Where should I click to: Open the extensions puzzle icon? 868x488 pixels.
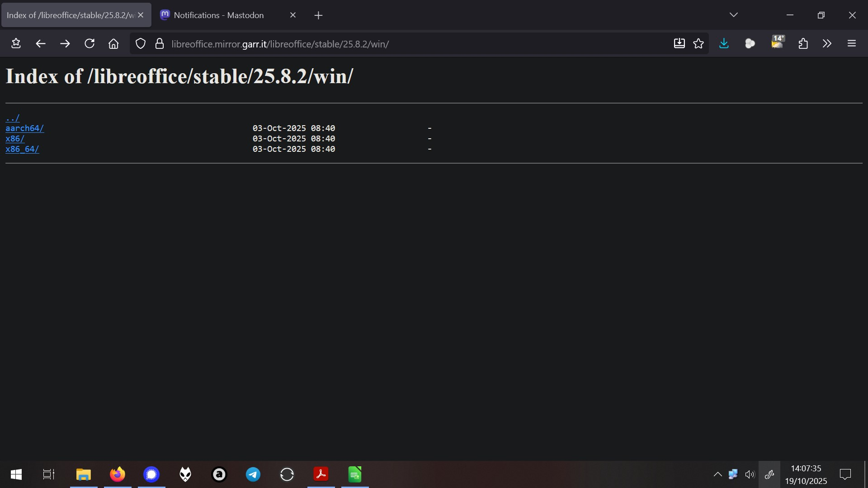[x=803, y=44]
